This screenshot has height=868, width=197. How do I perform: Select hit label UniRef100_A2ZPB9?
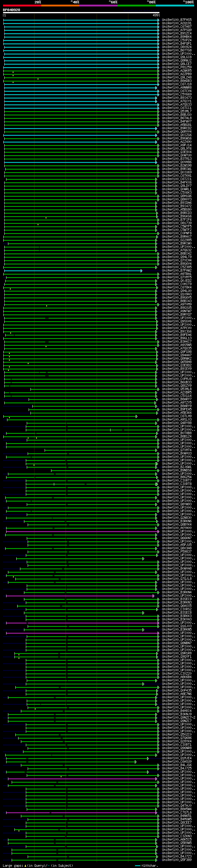click(x=177, y=74)
